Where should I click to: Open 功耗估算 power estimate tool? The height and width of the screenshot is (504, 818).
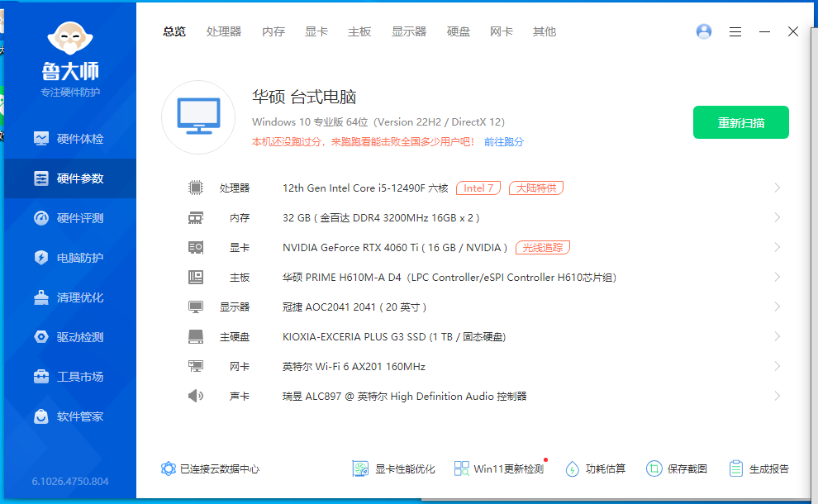point(595,468)
